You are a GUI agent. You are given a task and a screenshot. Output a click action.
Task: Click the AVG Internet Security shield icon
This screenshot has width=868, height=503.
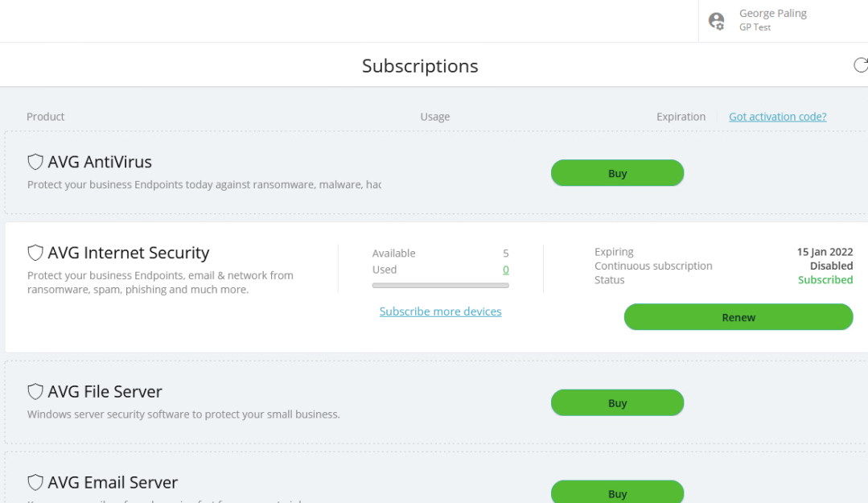pyautogui.click(x=35, y=253)
